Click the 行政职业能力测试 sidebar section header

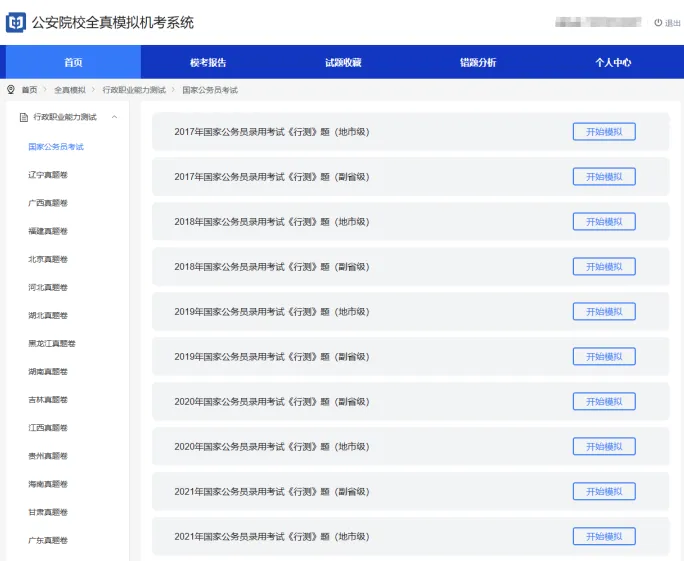pyautogui.click(x=68, y=117)
